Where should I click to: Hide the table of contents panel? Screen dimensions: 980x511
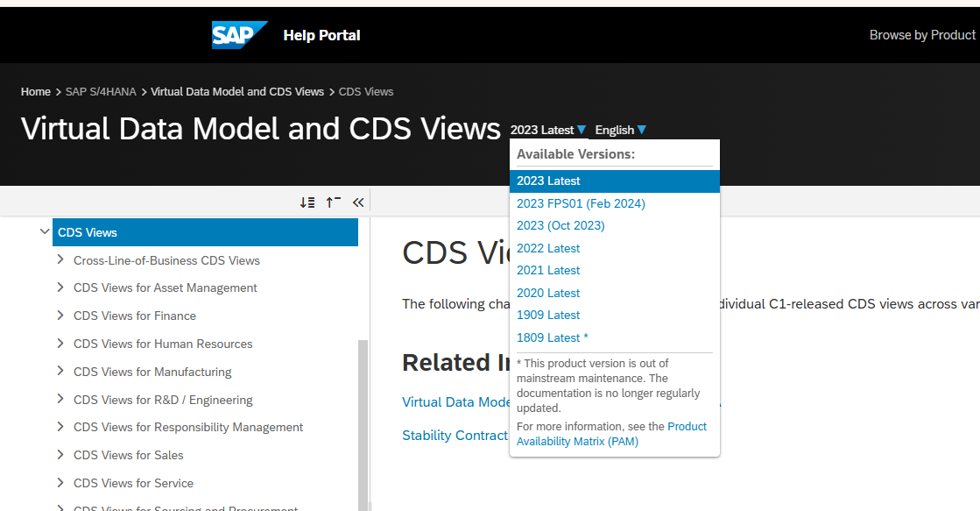tap(358, 202)
